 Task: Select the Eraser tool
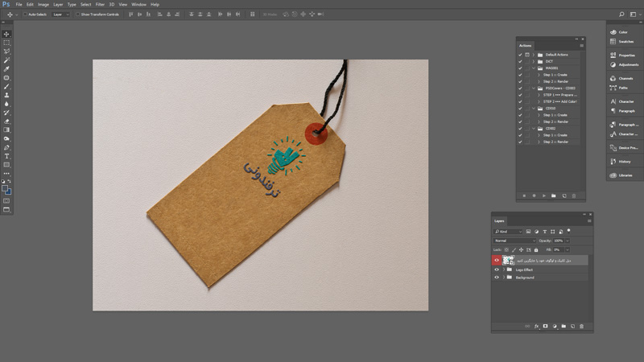pyautogui.click(x=6, y=121)
